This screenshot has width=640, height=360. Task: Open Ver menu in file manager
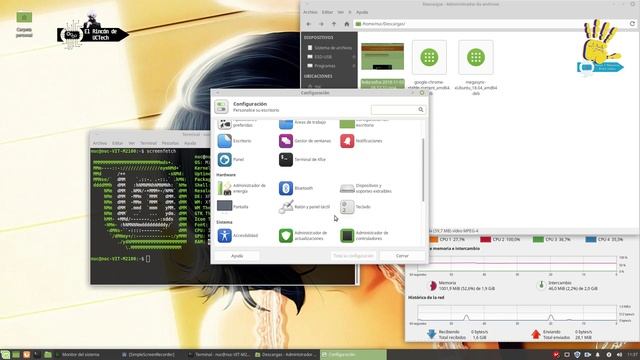coord(340,12)
